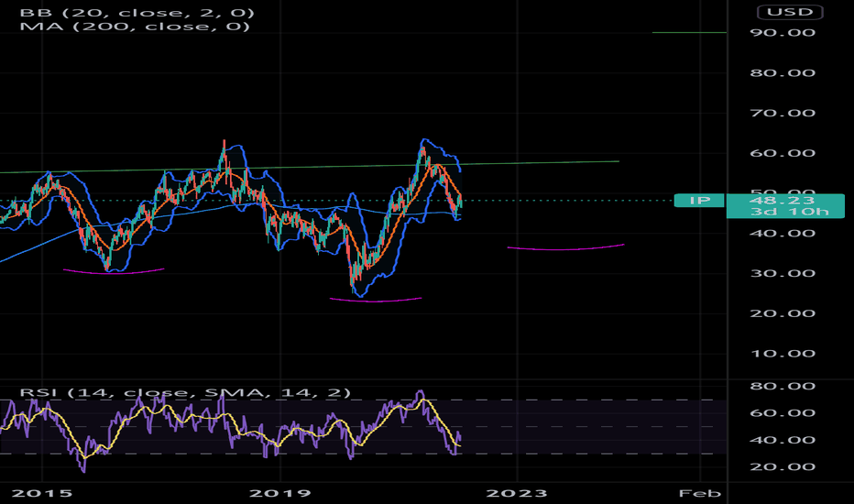Select the magenta arc under the 2020 low

coord(376,301)
